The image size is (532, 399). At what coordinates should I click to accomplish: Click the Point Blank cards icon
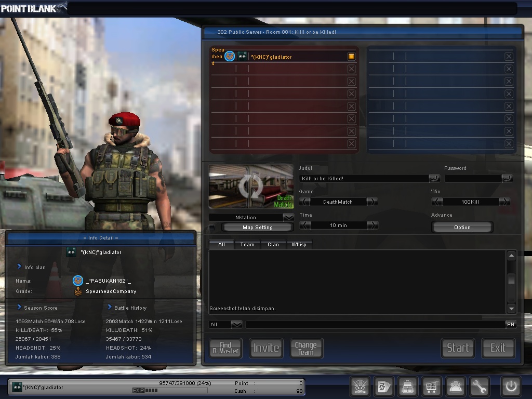pos(384,387)
